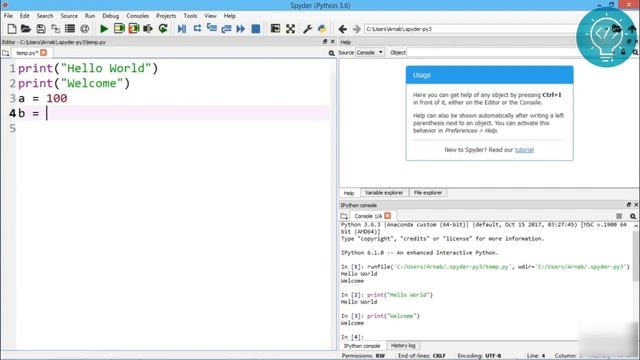Close the IPython console pane
Viewport: 640px width, 360px height.
click(x=636, y=205)
